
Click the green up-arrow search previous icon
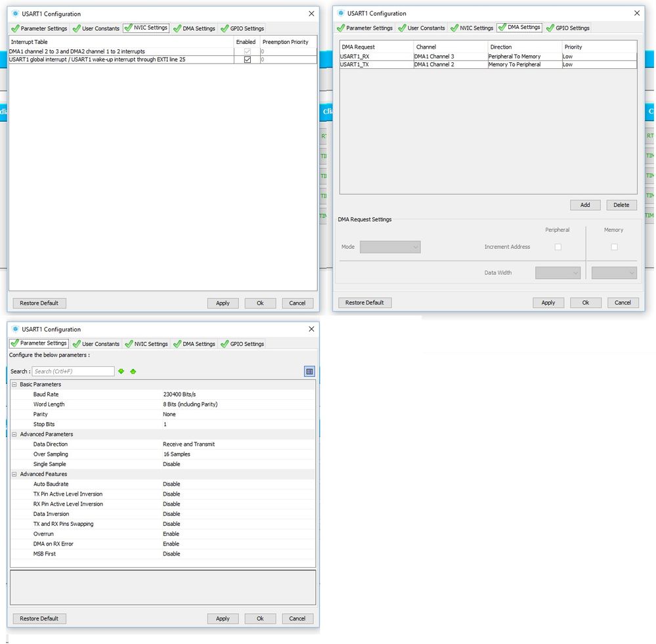pos(133,372)
